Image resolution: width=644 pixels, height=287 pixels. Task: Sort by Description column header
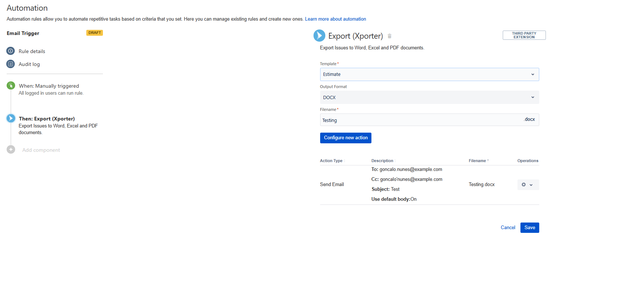click(x=382, y=161)
